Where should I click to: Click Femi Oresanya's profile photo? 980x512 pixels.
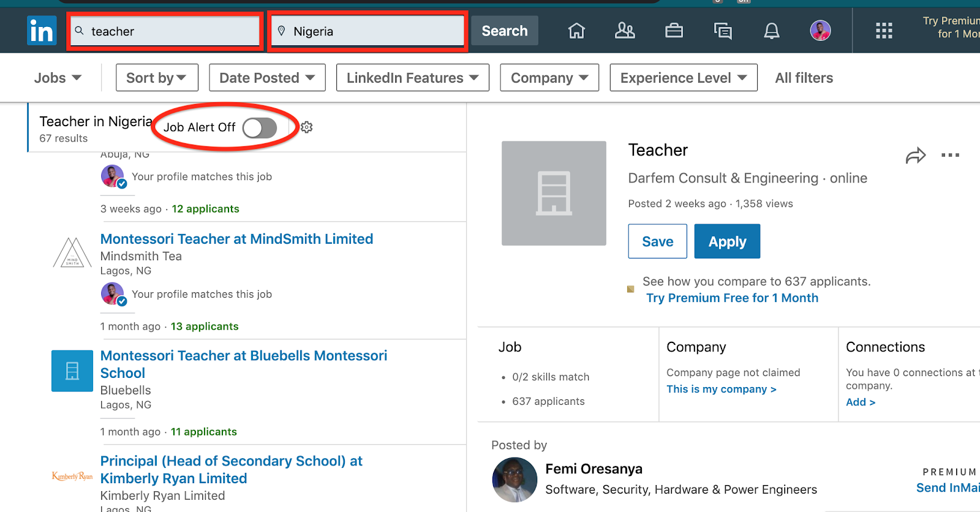click(514, 480)
